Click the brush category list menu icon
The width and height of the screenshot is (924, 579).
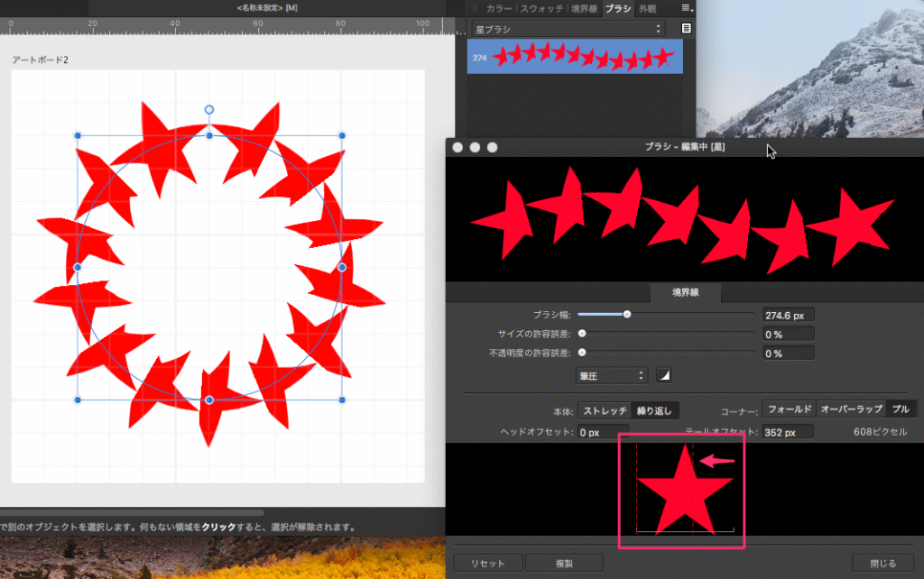pyautogui.click(x=687, y=28)
